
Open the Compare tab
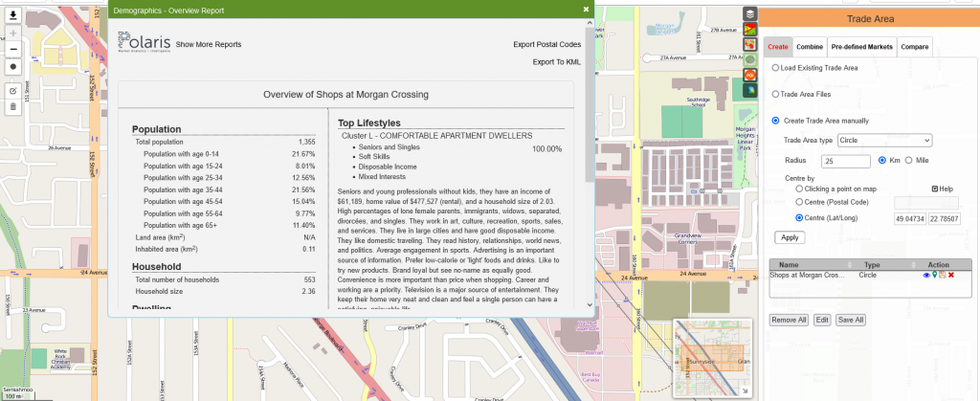916,47
